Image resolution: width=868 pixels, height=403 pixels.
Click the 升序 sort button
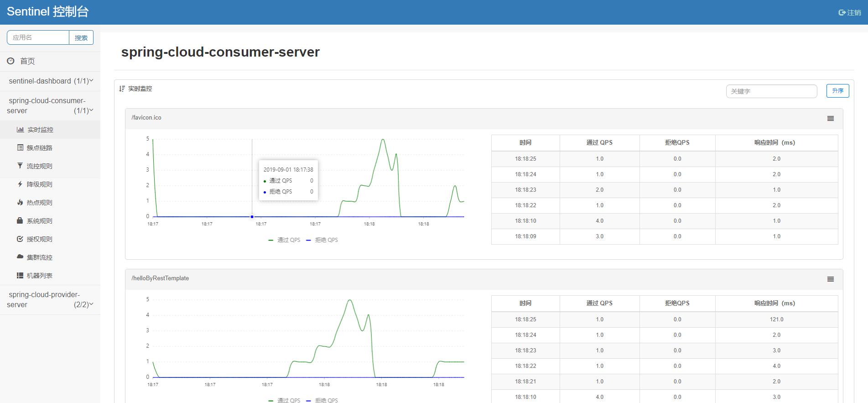(837, 91)
